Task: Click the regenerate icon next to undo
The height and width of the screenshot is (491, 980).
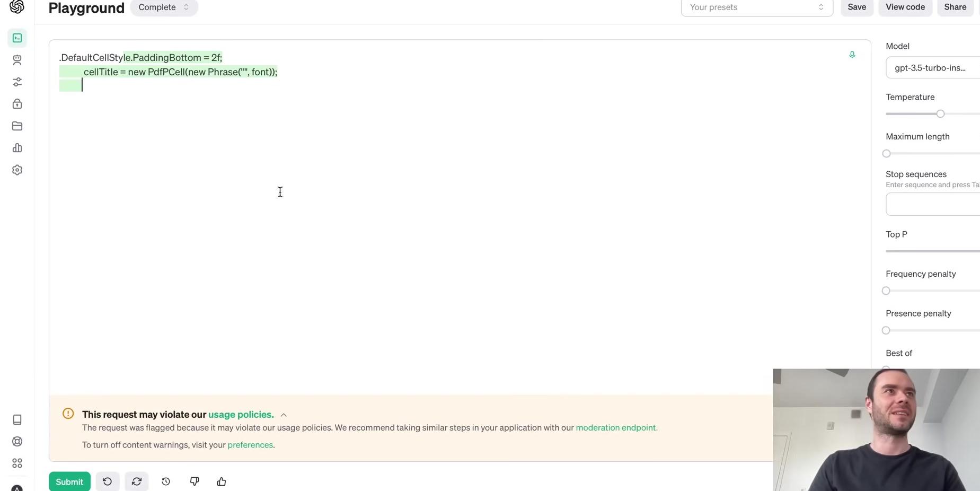Action: (x=137, y=481)
